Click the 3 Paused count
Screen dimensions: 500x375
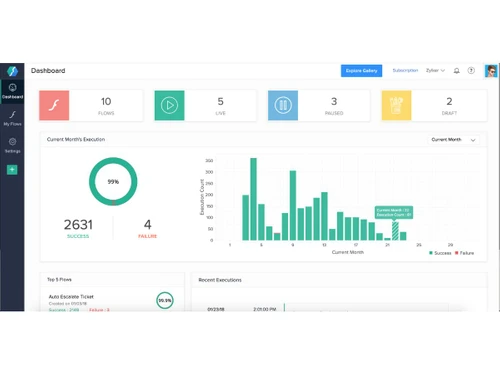click(334, 101)
